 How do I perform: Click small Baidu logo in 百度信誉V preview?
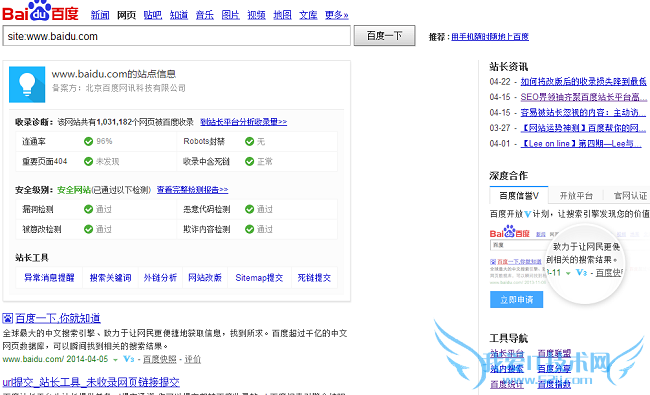pyautogui.click(x=509, y=232)
